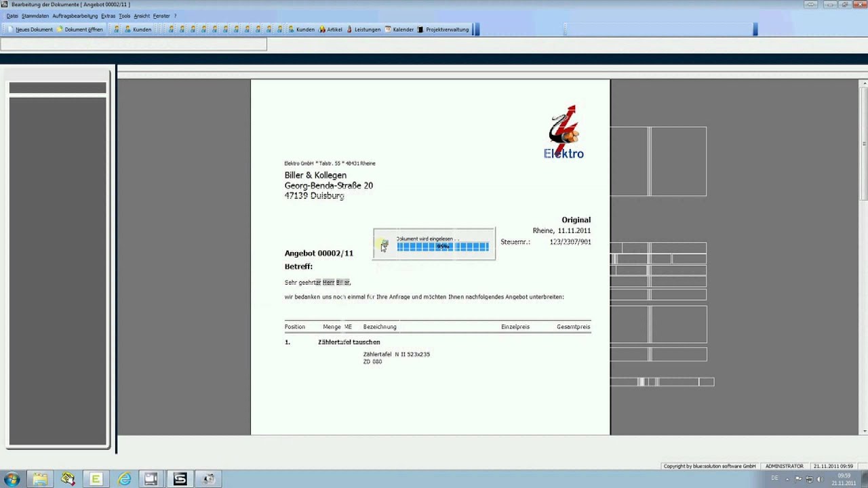Click the Elektro company logo on the document
Screen dimensions: 868x488
click(564, 131)
